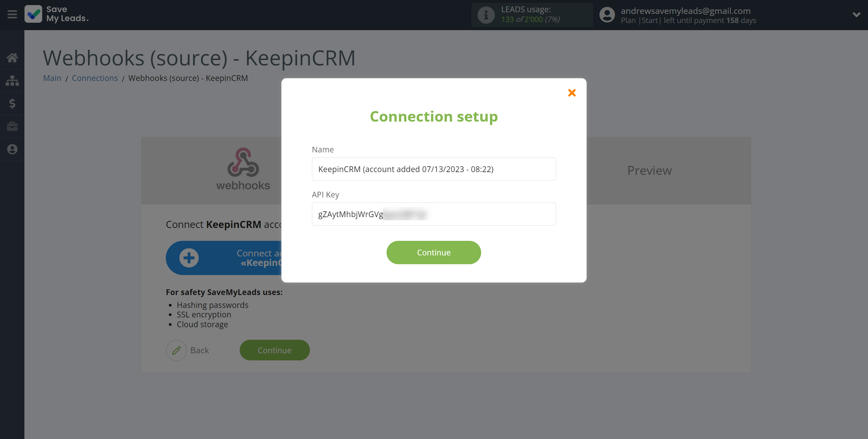Expand the account dropdown top-right chevron

[857, 15]
